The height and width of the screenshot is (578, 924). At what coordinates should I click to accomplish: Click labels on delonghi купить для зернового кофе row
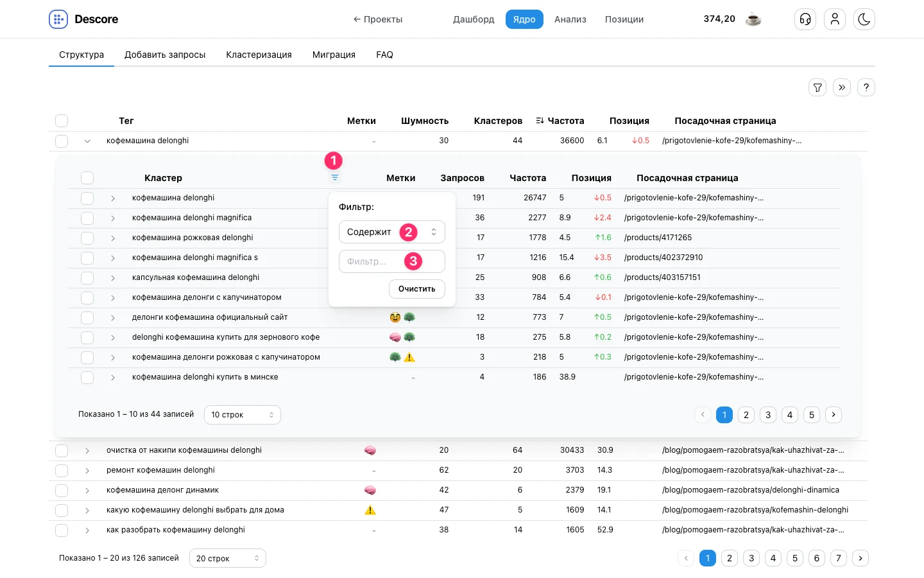[402, 337]
